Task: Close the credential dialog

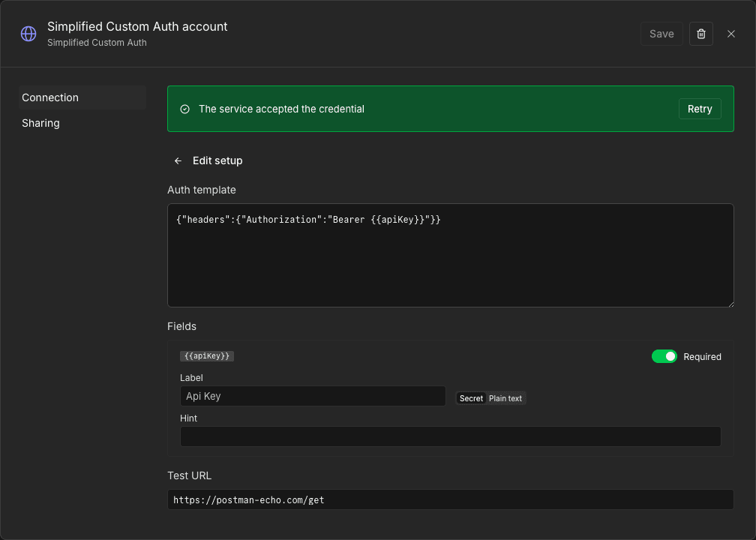Action: pyautogui.click(x=731, y=34)
